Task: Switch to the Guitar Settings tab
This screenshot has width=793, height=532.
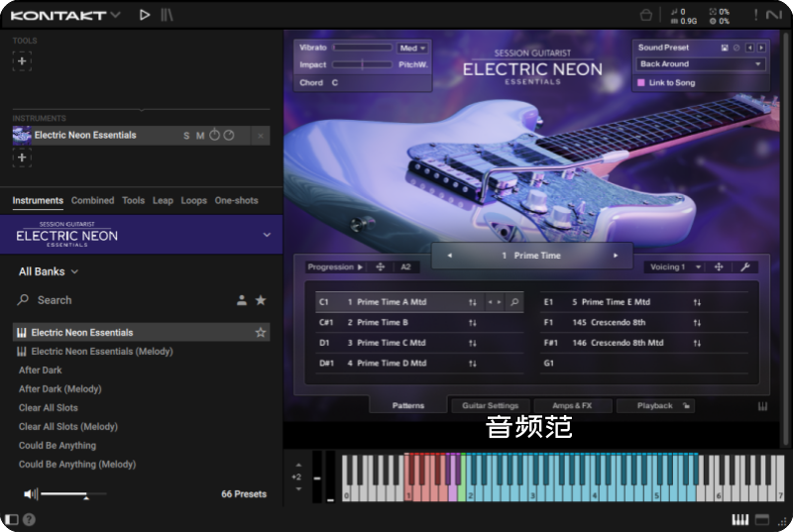Action: tap(490, 405)
